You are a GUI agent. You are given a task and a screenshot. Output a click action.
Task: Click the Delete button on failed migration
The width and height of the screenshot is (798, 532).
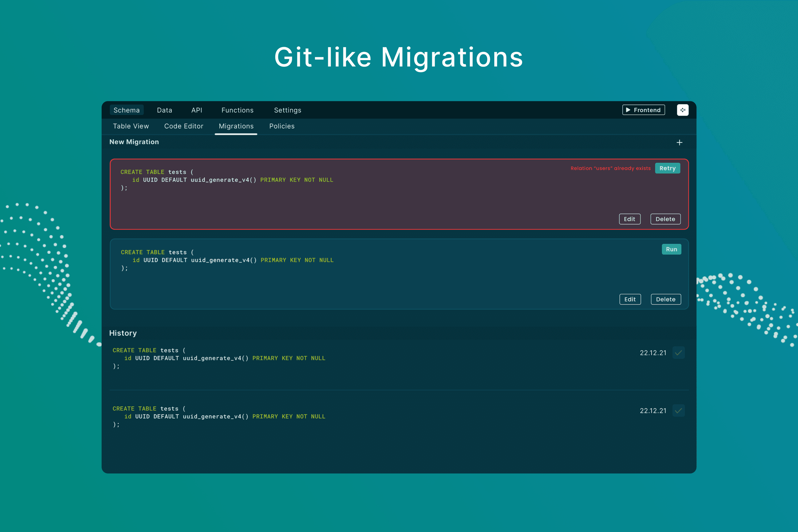click(665, 218)
